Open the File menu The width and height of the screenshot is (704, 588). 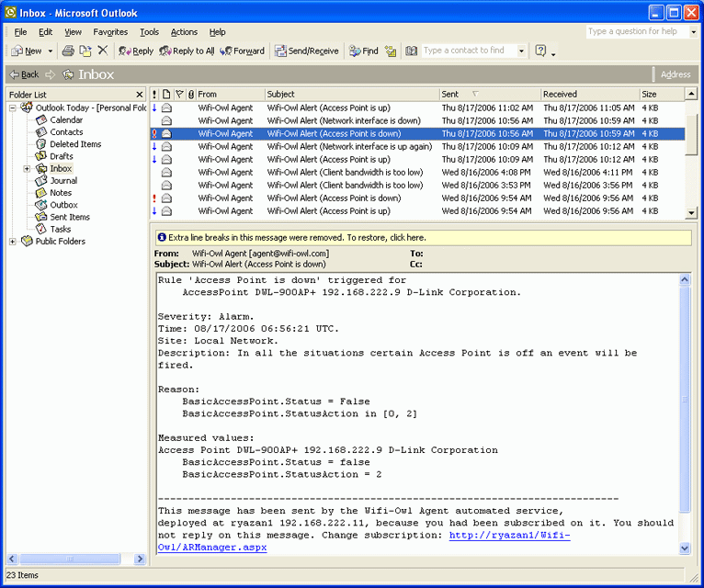click(x=20, y=32)
